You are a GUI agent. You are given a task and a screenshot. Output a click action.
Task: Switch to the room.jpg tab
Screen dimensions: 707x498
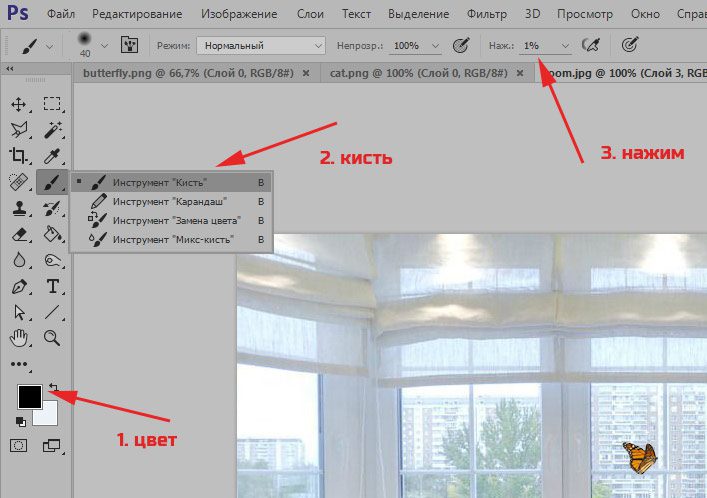click(622, 73)
